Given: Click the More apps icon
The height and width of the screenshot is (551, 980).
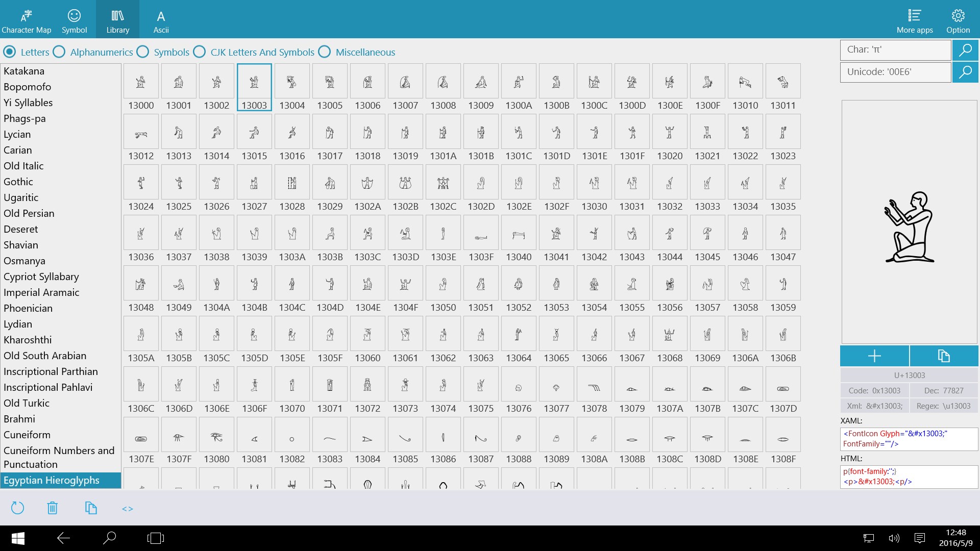Looking at the screenshot, I should [914, 20].
